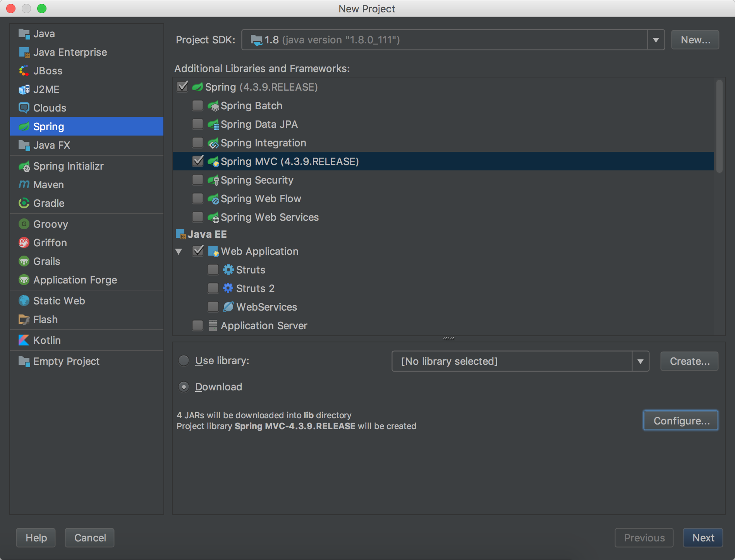Enable the Spring Data JPA checkbox
Viewport: 735px width, 560px height.
click(x=198, y=124)
